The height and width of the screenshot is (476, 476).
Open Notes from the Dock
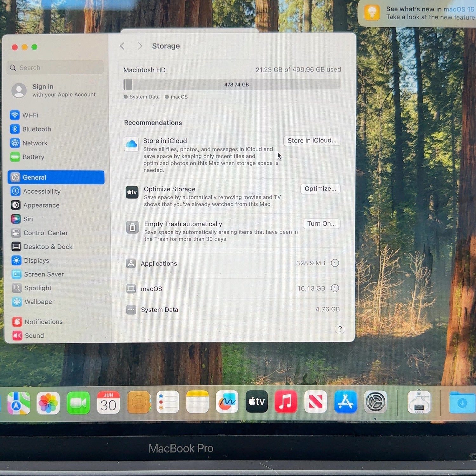(197, 402)
